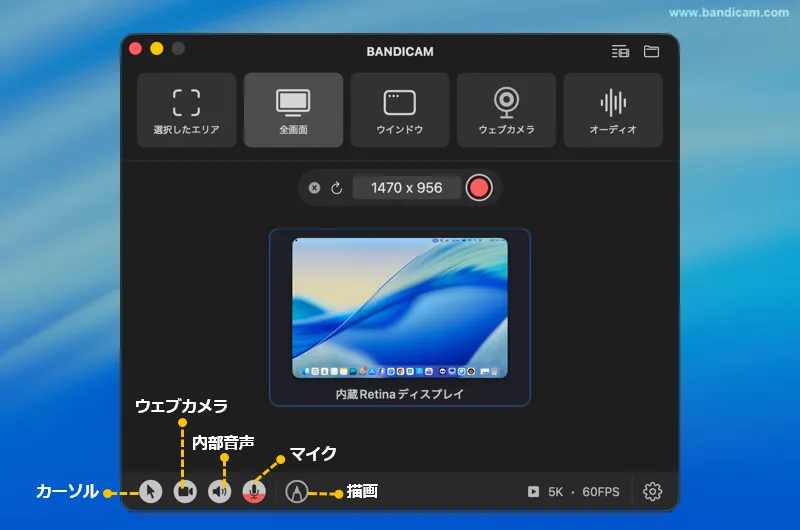Select the 内蔵Retinaディスプレイ thumbnail
The width and height of the screenshot is (800, 530).
point(400,317)
